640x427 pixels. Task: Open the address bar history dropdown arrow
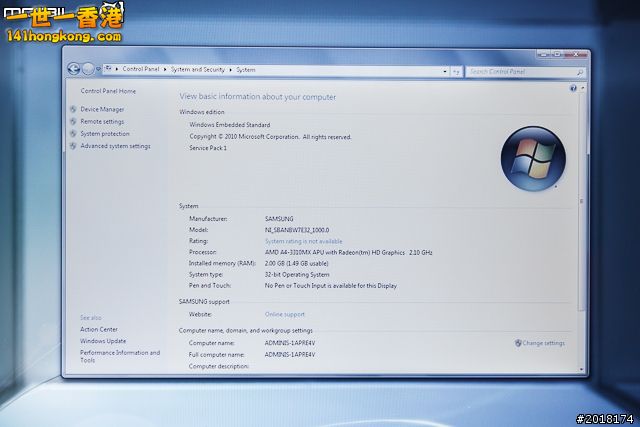[443, 71]
